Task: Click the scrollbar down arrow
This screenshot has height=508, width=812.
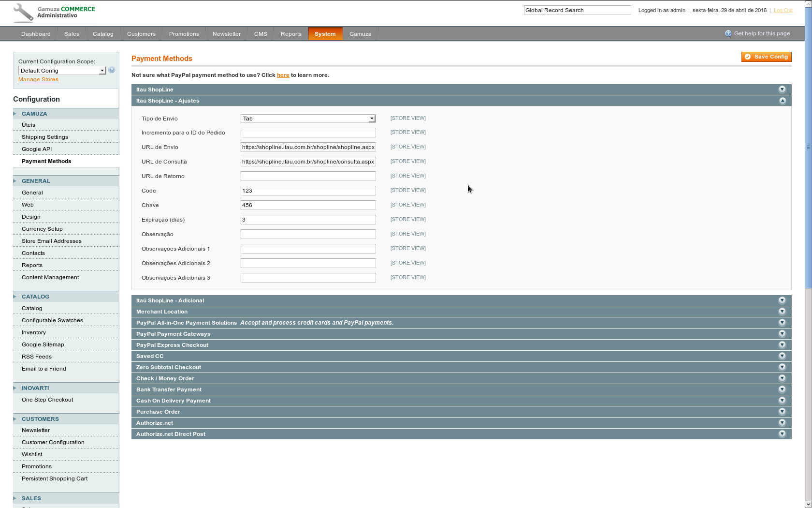Action: (808, 504)
